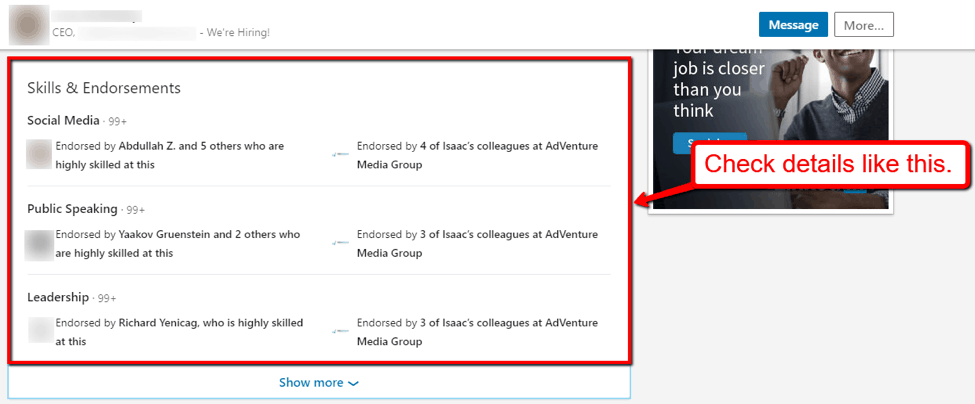
Task: Open the Public Speaking skill
Action: [x=72, y=209]
